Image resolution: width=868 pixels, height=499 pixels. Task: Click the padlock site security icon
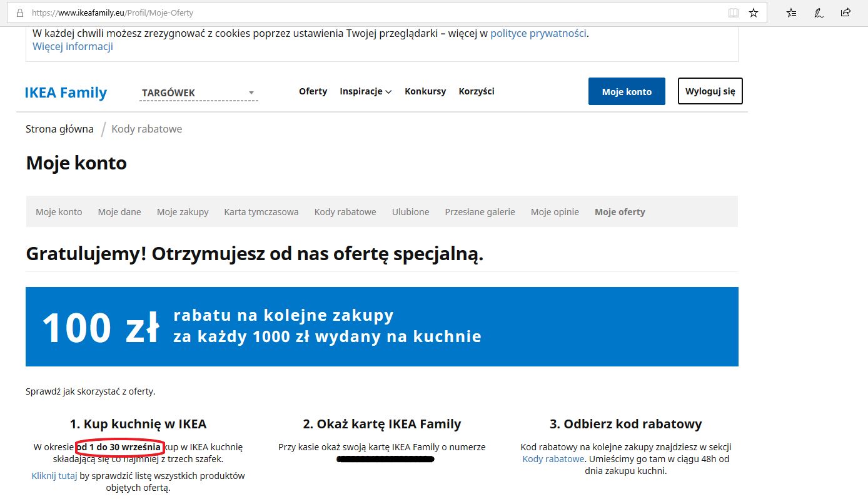tap(19, 13)
